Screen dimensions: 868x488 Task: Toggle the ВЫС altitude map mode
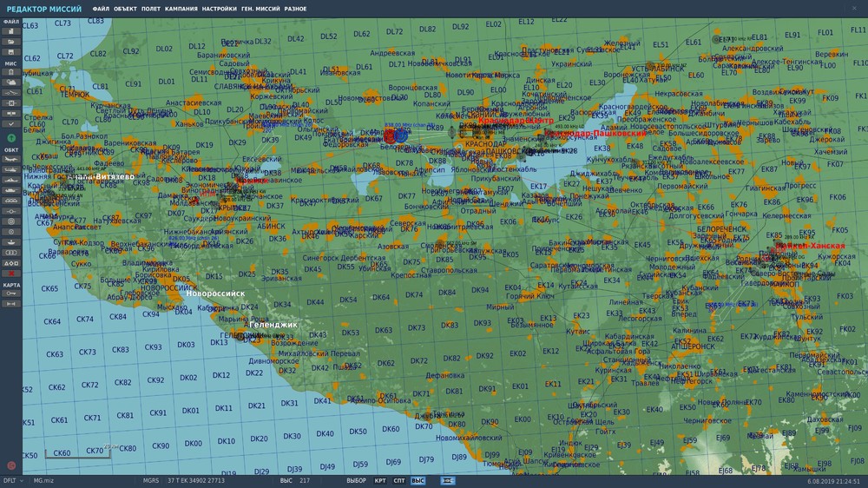point(418,481)
